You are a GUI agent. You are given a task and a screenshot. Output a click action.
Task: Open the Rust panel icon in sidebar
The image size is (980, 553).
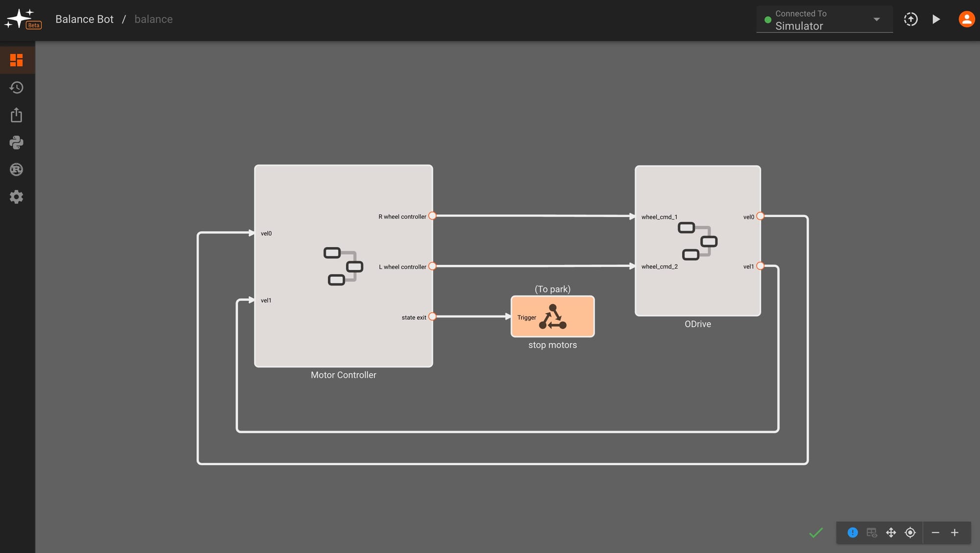click(17, 170)
